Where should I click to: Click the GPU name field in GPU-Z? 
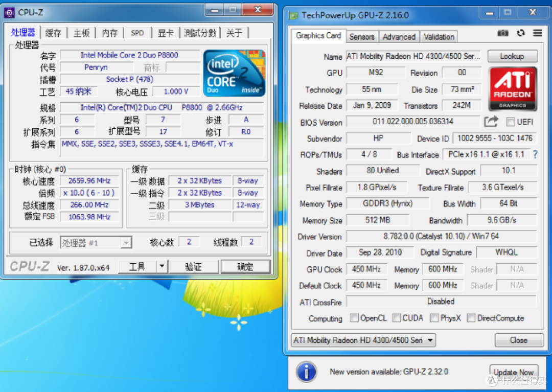(x=413, y=56)
